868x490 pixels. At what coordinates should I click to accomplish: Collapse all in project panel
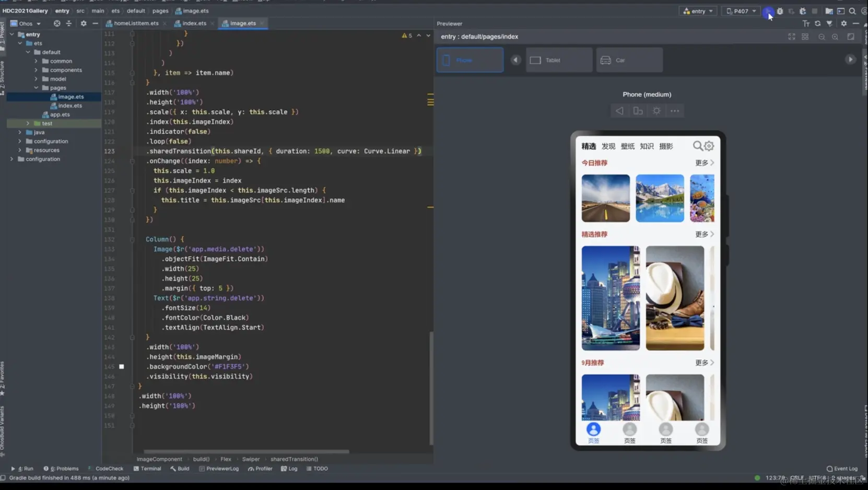(x=68, y=24)
